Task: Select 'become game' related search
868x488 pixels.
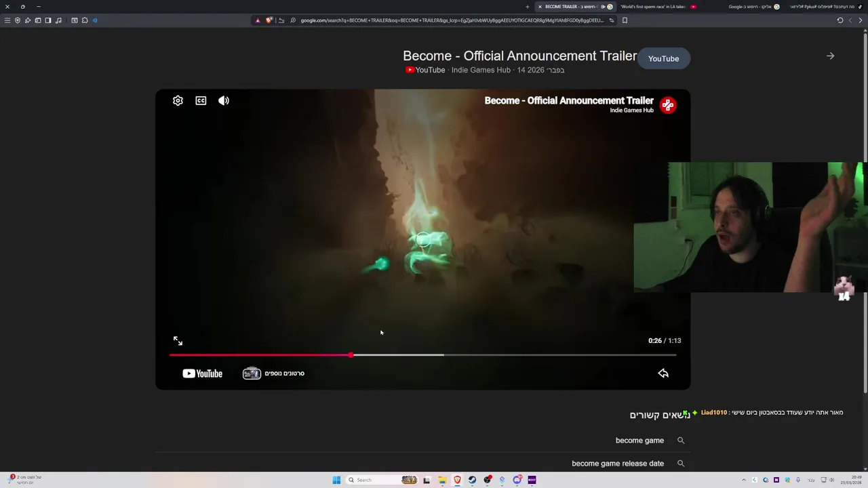Action: [639, 441]
